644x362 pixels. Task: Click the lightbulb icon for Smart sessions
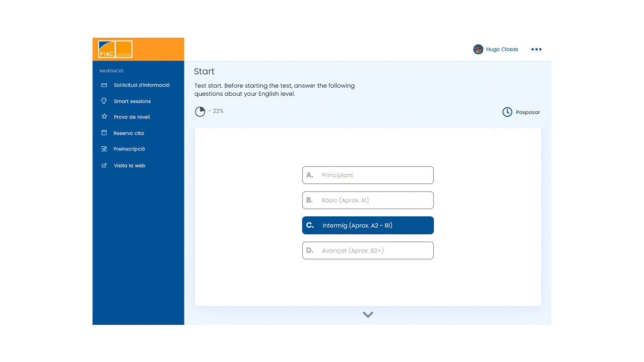104,101
